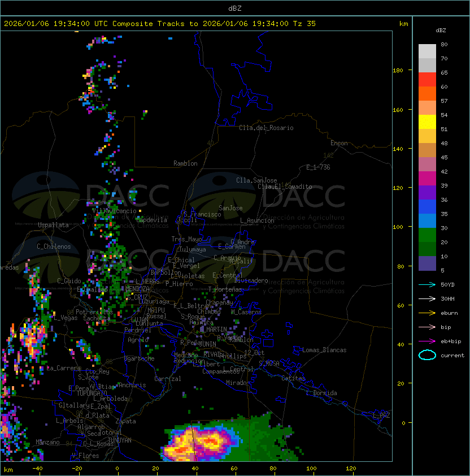The height and width of the screenshot is (476, 470).
Task: Click the MENDOZA city label
Action: [x=137, y=288]
